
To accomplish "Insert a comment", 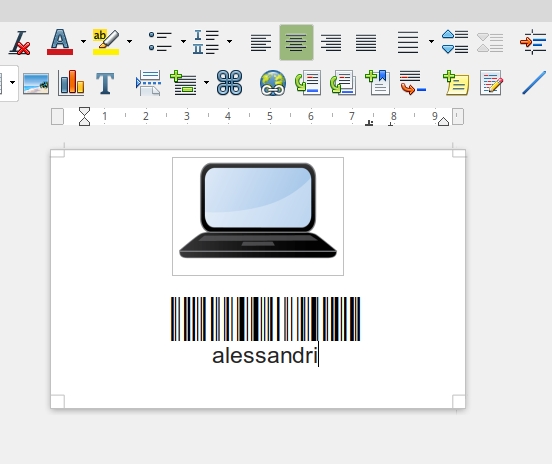I will [456, 83].
